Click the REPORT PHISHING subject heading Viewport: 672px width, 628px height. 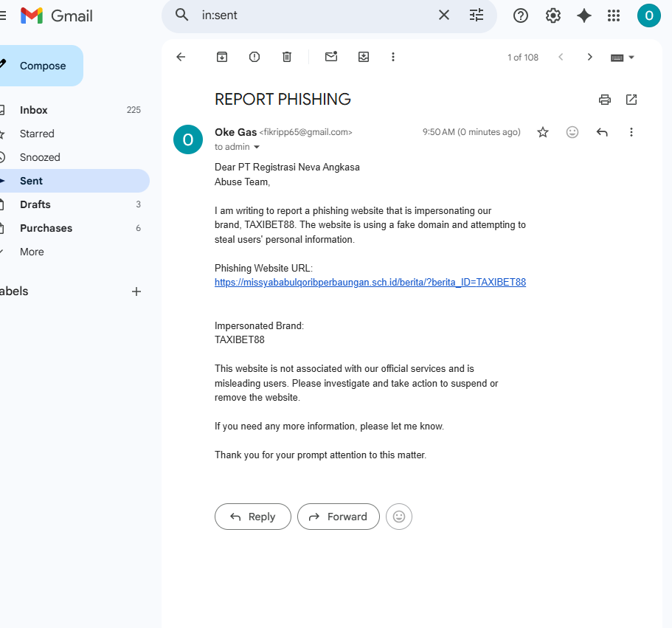[283, 100]
